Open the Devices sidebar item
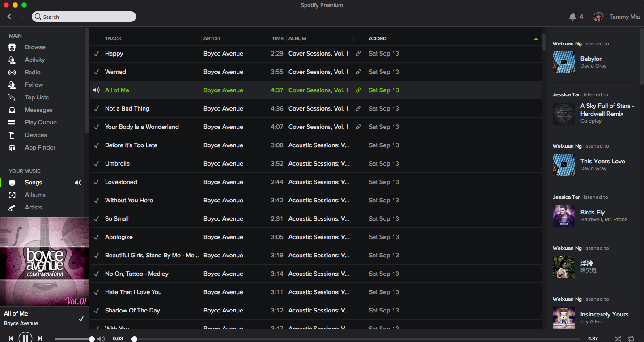The width and height of the screenshot is (644, 342). [36, 135]
